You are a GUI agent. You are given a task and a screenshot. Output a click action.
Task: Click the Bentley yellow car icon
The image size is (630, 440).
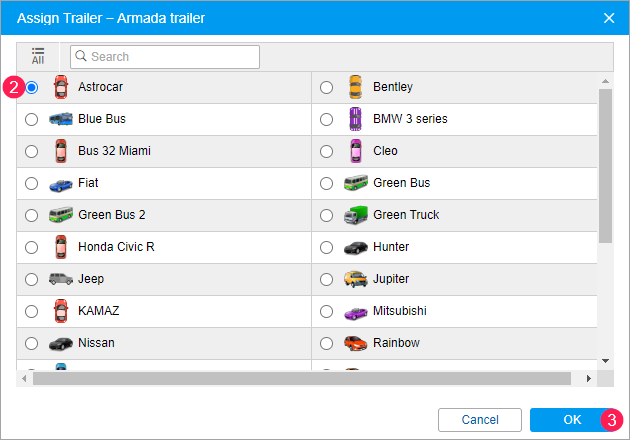(x=355, y=87)
